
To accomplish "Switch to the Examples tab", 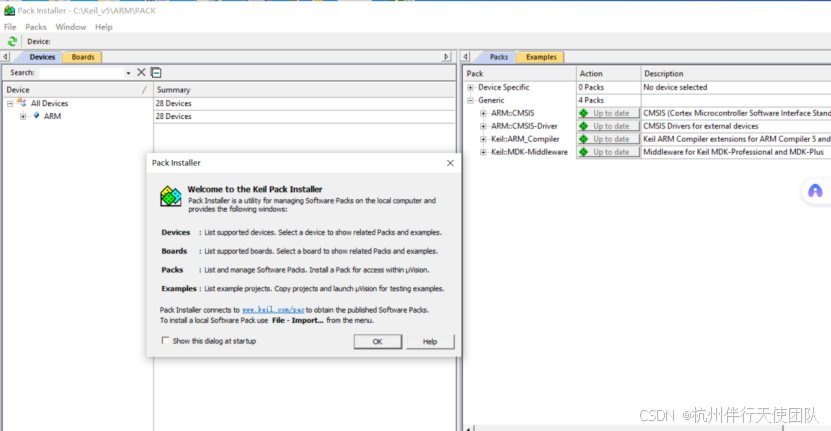I will (x=541, y=57).
